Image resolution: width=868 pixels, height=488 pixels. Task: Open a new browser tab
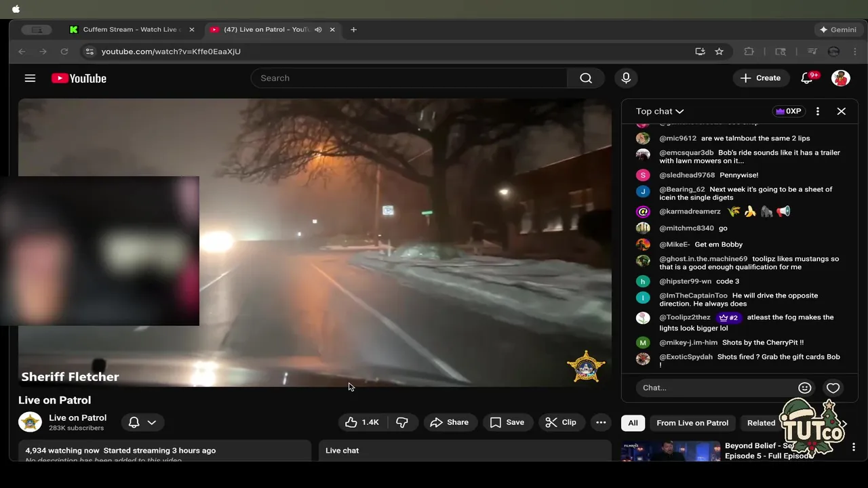353,30
